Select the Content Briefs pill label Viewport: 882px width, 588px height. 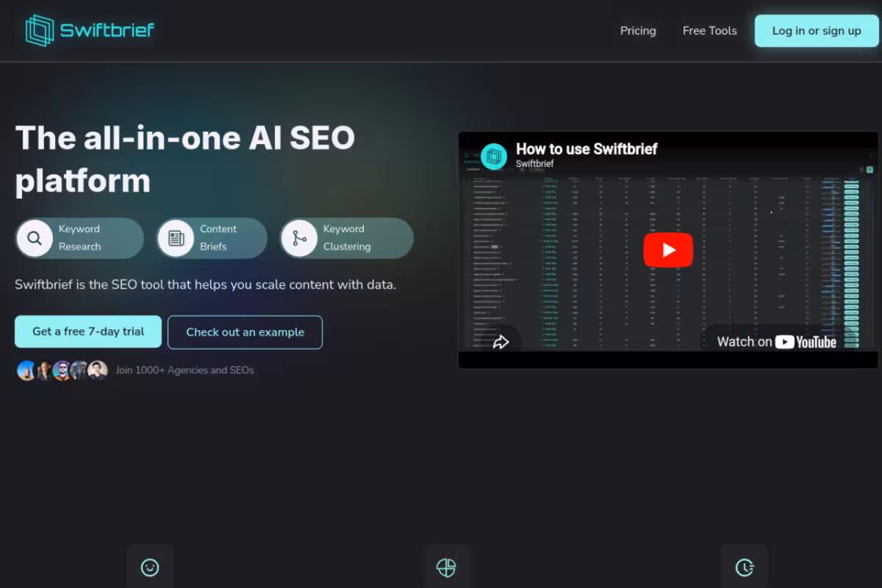[218, 238]
